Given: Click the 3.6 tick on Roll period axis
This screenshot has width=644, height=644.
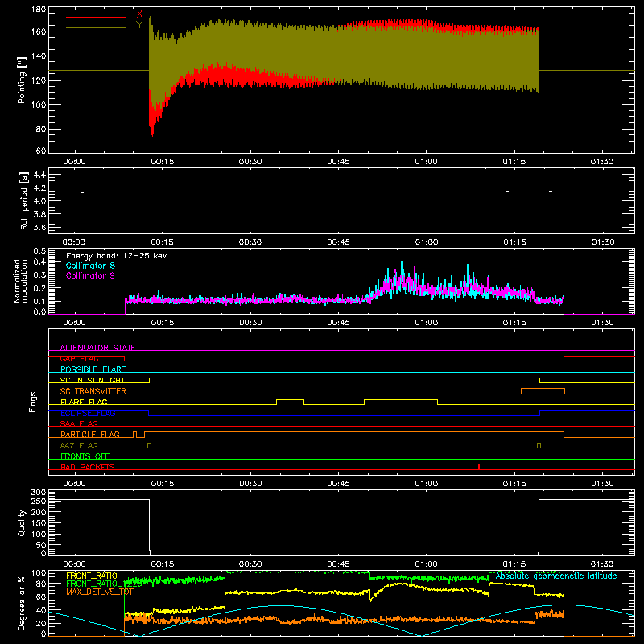Looking at the screenshot, I should [39, 227].
